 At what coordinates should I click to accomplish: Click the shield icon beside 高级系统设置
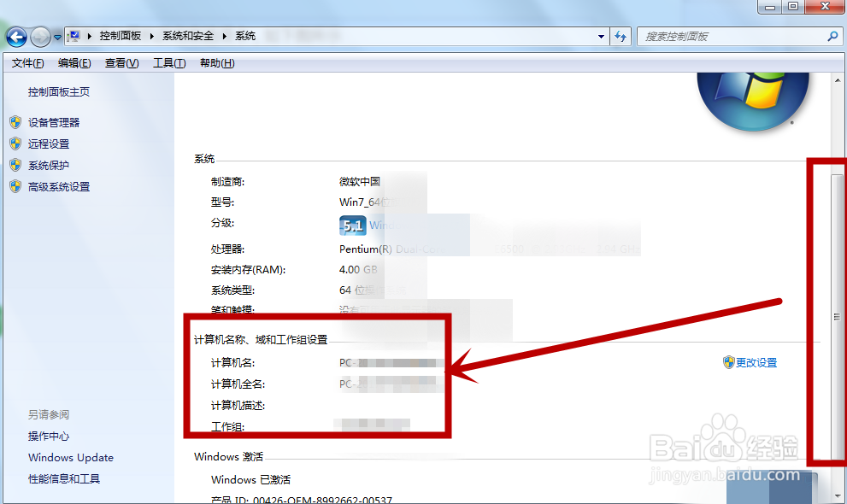click(15, 187)
